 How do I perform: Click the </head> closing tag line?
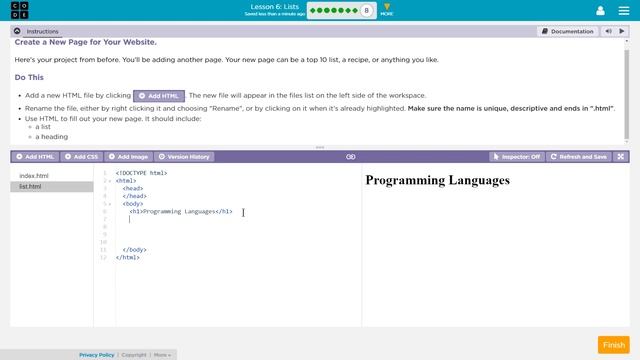pyautogui.click(x=135, y=196)
